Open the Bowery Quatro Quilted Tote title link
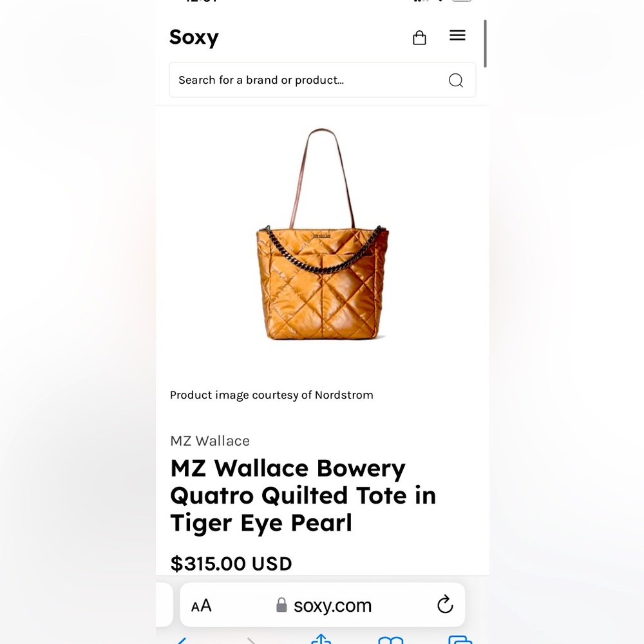Image resolution: width=644 pixels, height=644 pixels. [303, 495]
